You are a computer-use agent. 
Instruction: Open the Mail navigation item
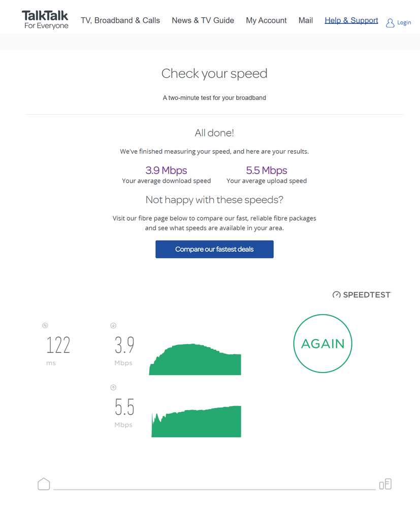306,21
